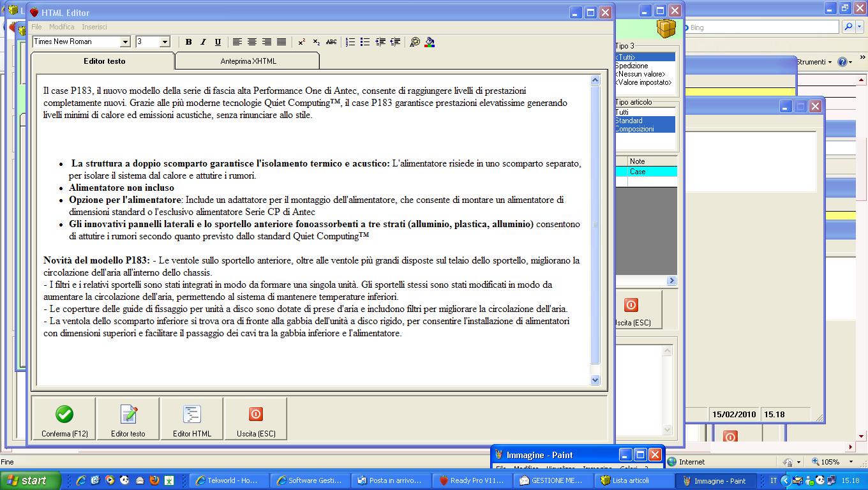Open the Editor HTML button
This screenshot has width=868, height=490.
pos(192,419)
